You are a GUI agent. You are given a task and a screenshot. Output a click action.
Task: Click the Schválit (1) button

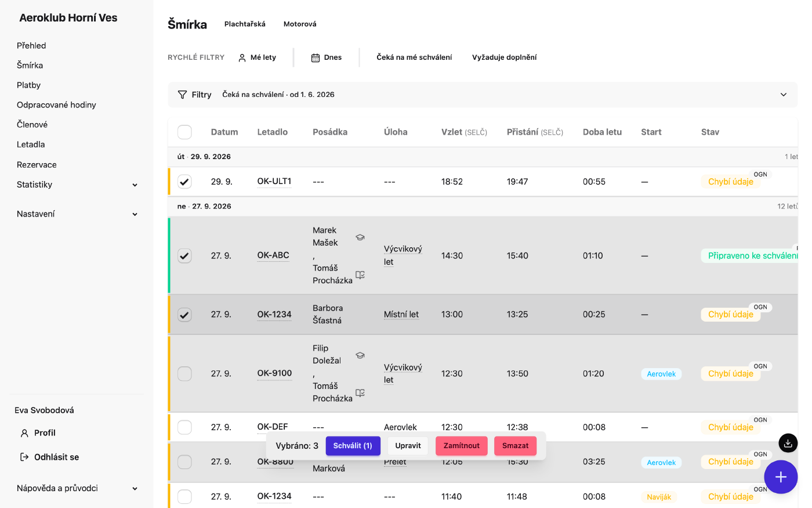click(353, 446)
